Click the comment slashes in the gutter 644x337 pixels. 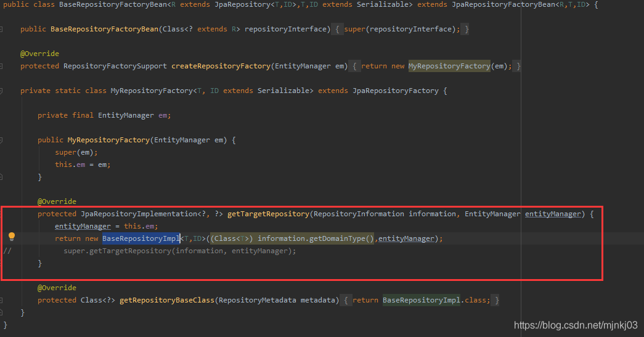[x=7, y=251]
